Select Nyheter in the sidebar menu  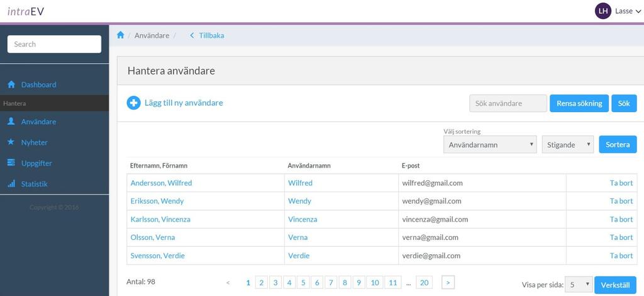[x=35, y=143]
